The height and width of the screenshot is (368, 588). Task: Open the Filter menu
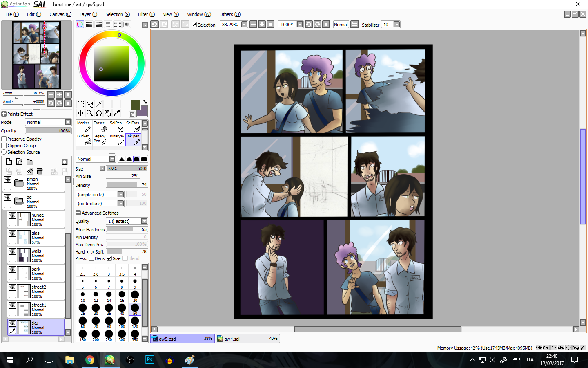tap(146, 14)
